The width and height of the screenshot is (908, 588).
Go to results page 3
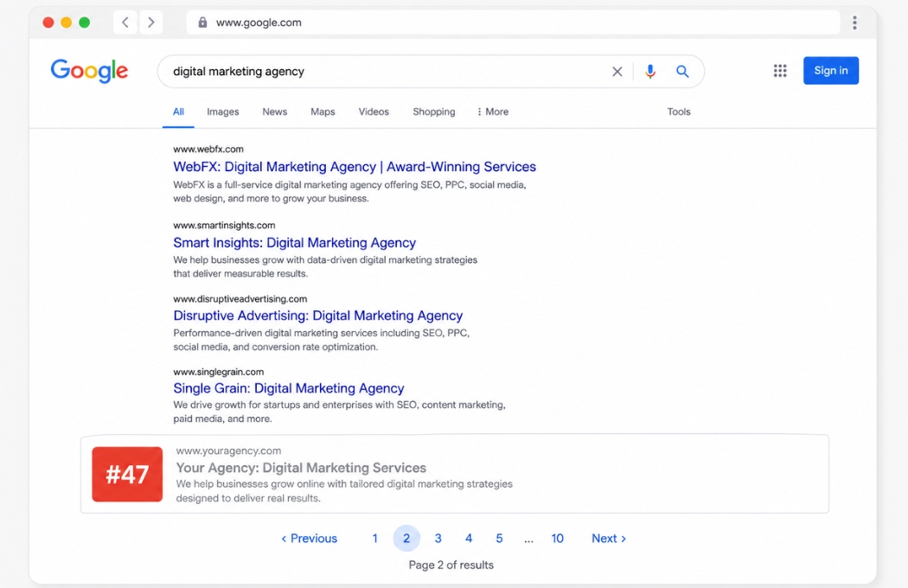(x=438, y=538)
